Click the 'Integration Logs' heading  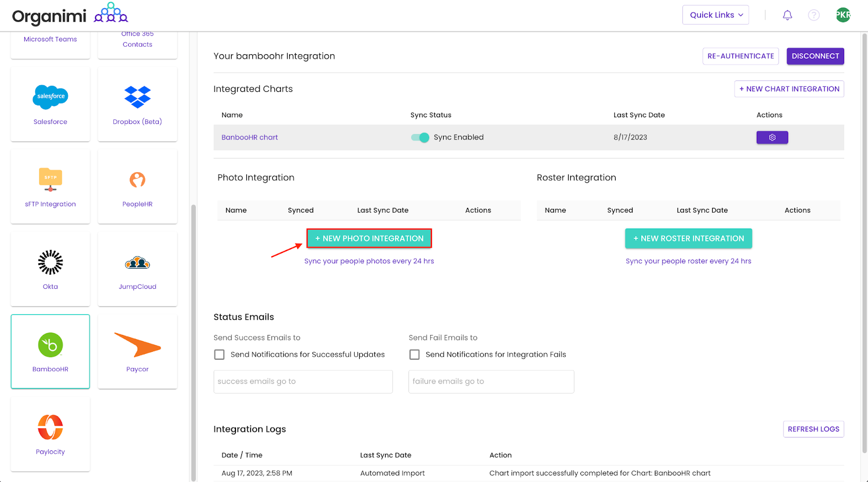(250, 429)
